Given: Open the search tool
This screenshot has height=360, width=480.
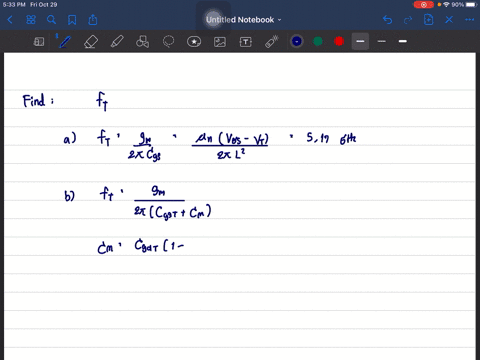Looking at the screenshot, I should coord(51,20).
